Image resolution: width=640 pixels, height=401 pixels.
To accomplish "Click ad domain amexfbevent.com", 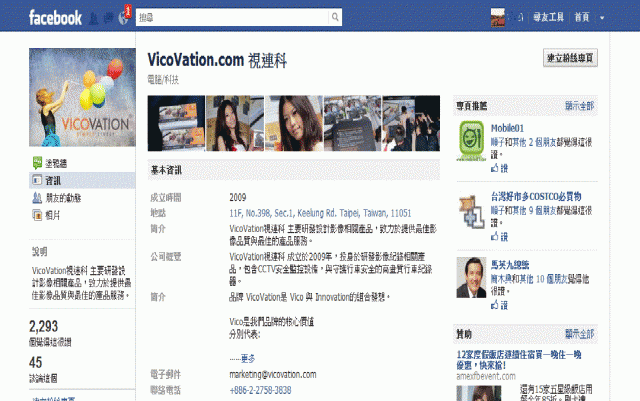I will point(486,376).
